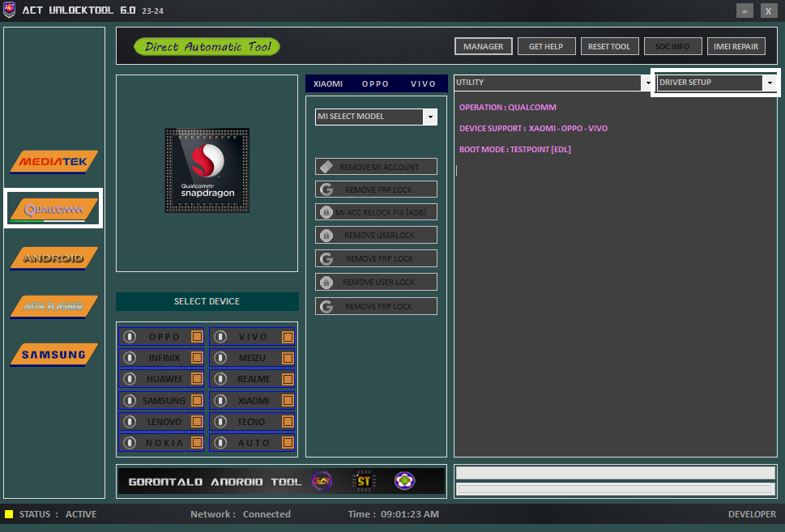The width and height of the screenshot is (785, 532).
Task: Click the orange square icon next to VIVO
Action: [x=288, y=337]
